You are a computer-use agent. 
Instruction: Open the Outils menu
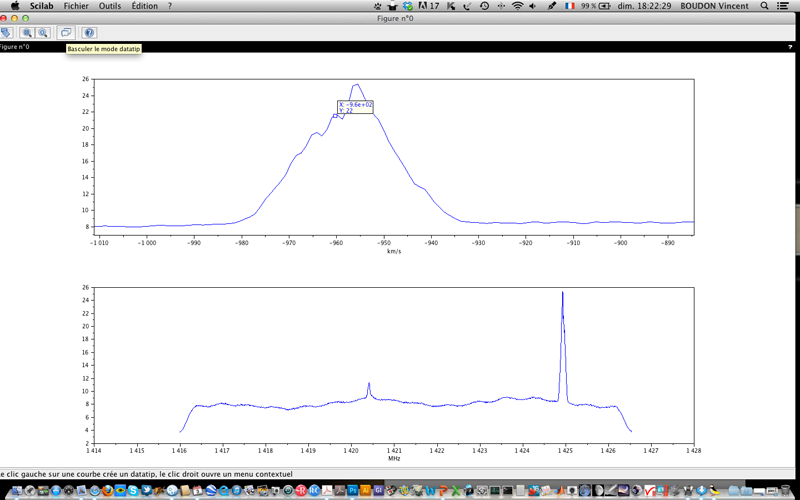point(110,6)
